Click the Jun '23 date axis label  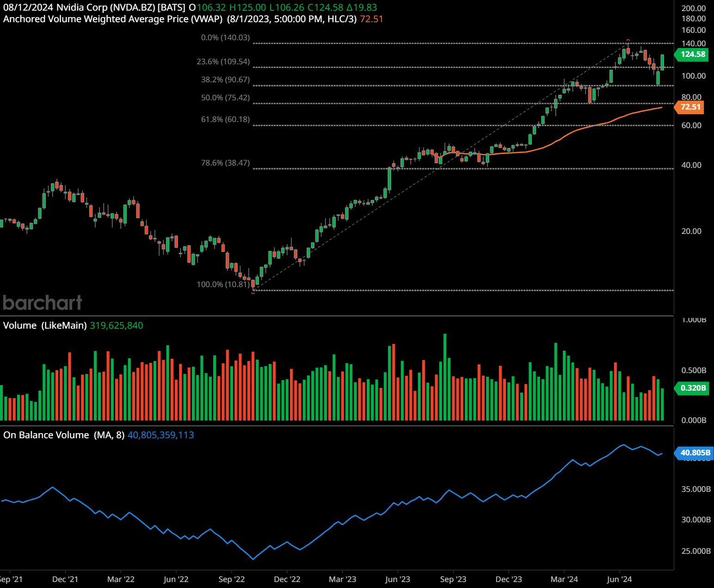[x=398, y=579]
